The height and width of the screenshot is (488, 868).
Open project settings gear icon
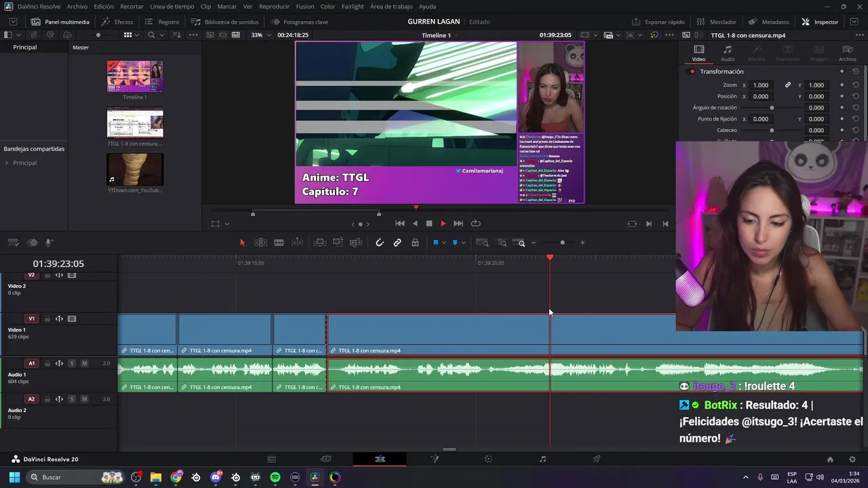tap(852, 460)
